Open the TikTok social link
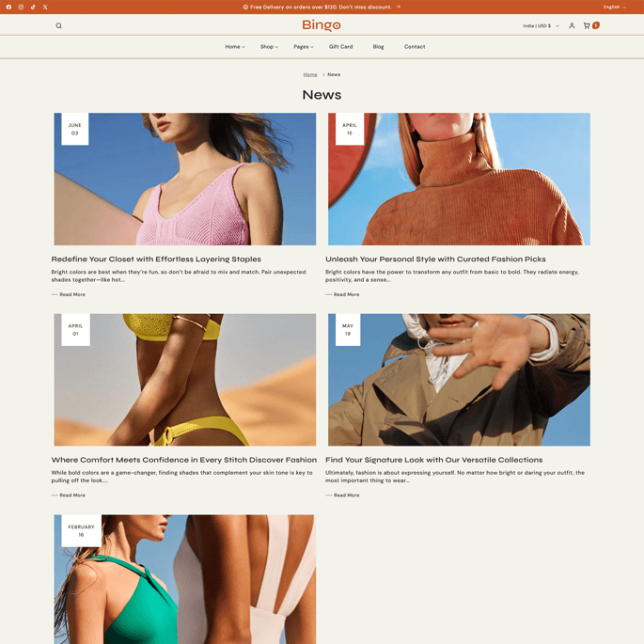The width and height of the screenshot is (644, 644). click(33, 7)
